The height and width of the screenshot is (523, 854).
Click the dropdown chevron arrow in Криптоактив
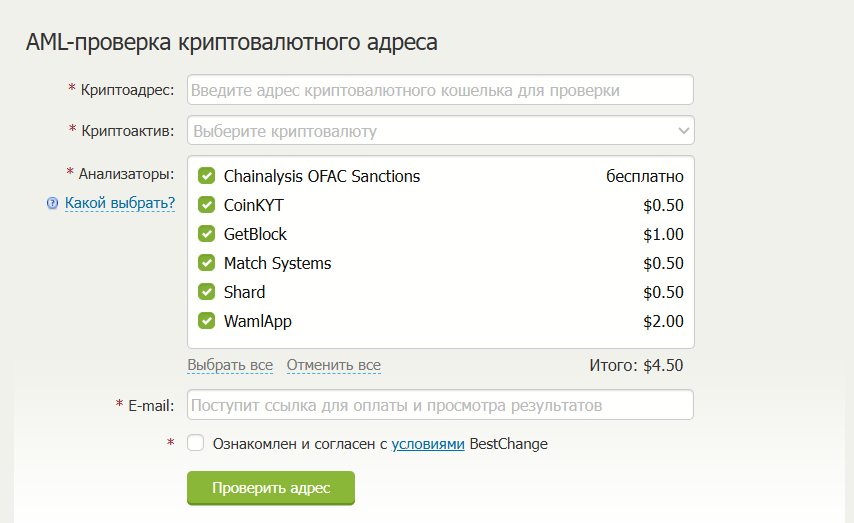pos(683,131)
